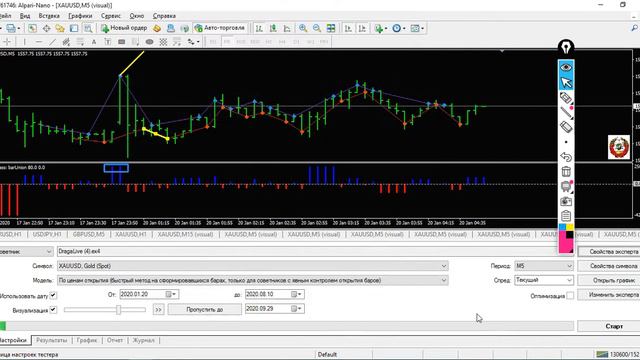Switch to XAUUSD,M15 (visual) chart tab
This screenshot has height=360, width=640.
point(185,234)
